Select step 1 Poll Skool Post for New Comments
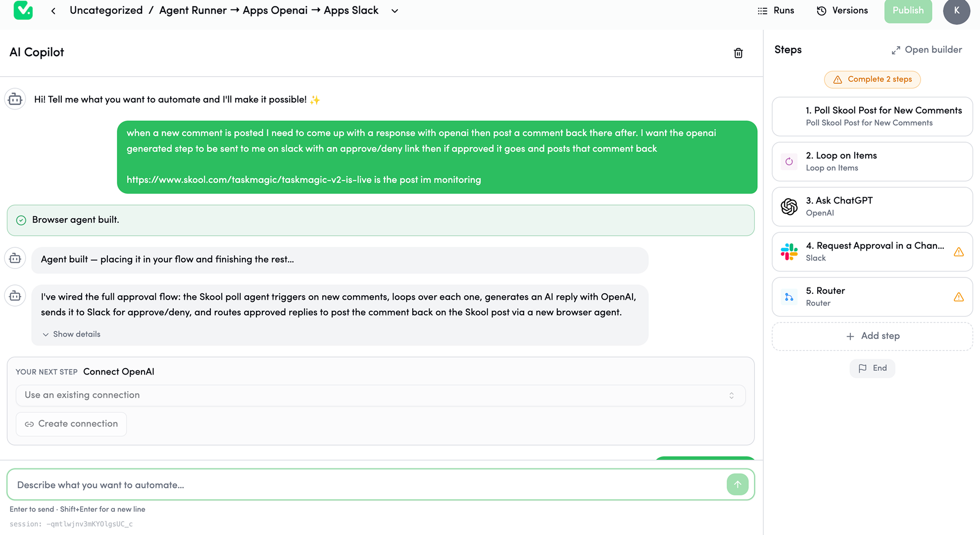 872,116
